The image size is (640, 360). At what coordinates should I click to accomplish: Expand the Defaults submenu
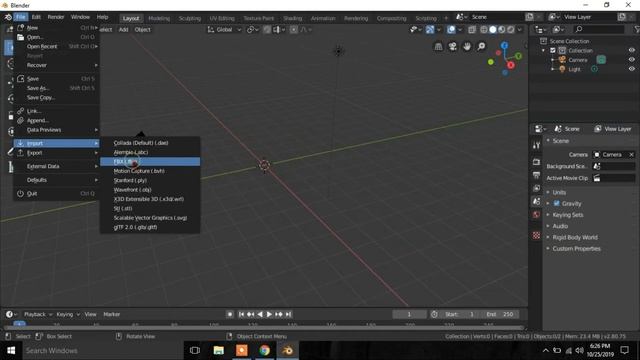point(57,180)
